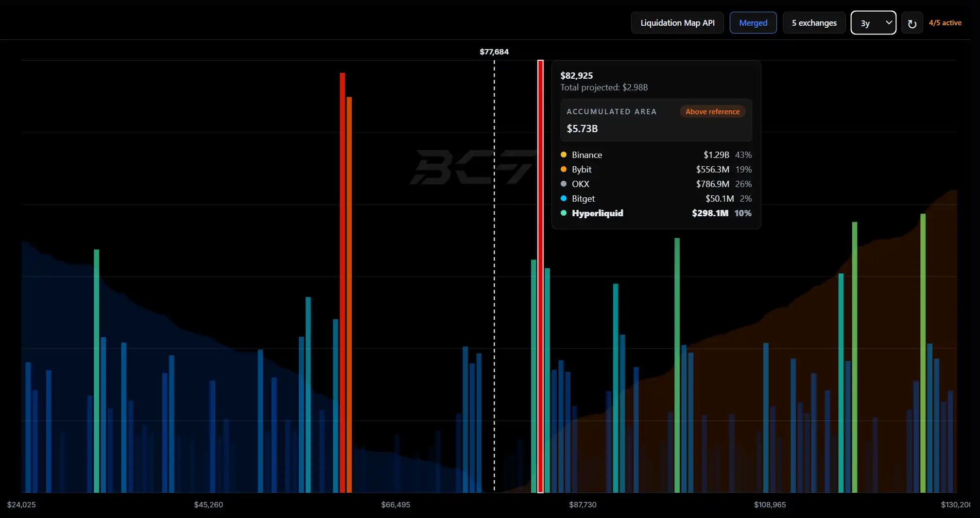This screenshot has width=980, height=518.
Task: Click the Binance yellow legend dot
Action: (x=564, y=155)
